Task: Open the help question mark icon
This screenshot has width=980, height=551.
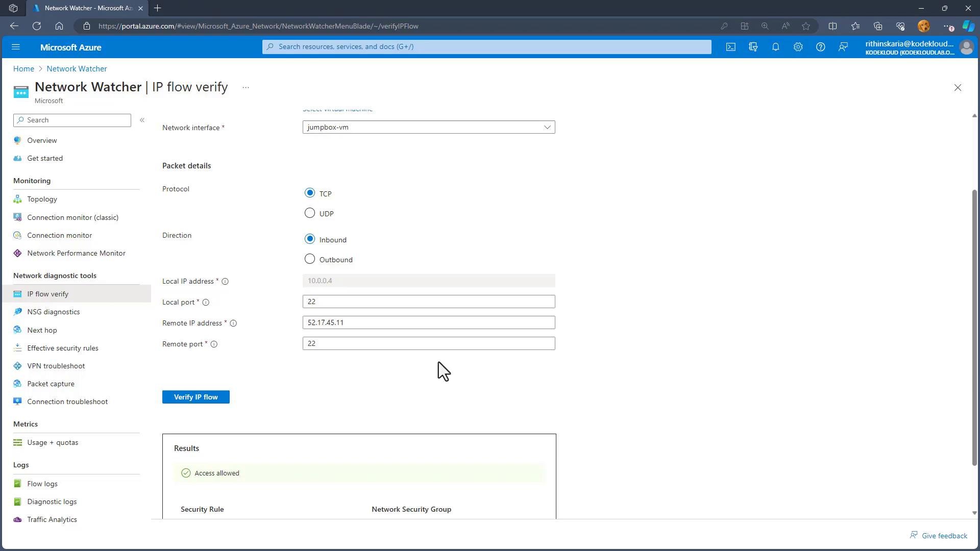Action: tap(821, 47)
